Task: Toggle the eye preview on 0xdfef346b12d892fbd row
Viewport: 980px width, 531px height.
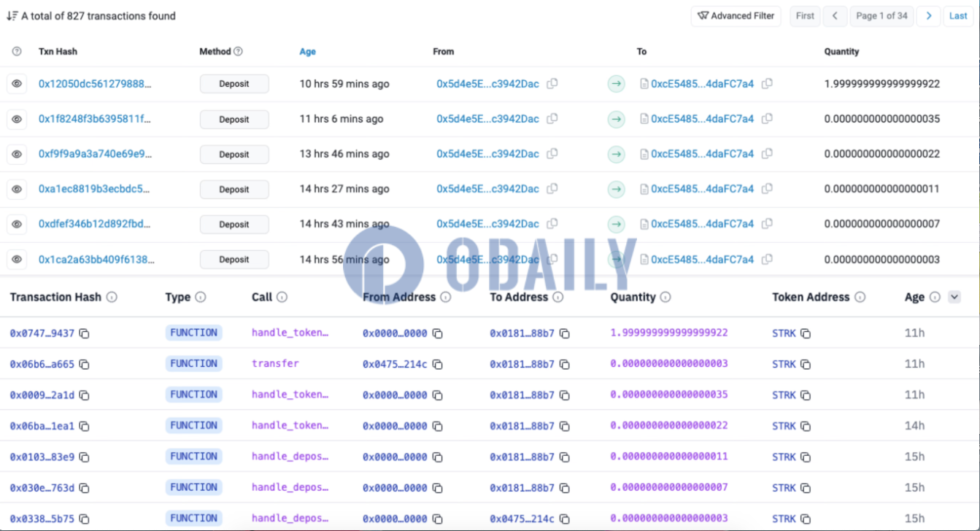Action: 16,224
